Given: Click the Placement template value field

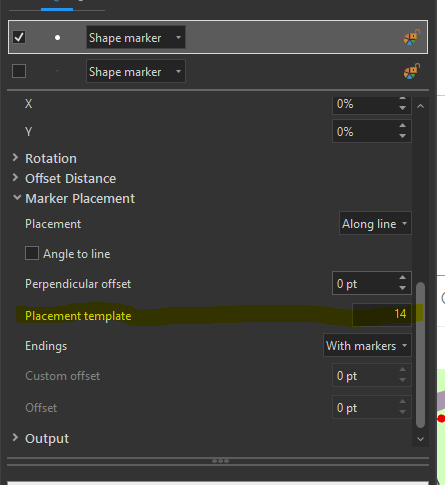Looking at the screenshot, I should coord(382,314).
